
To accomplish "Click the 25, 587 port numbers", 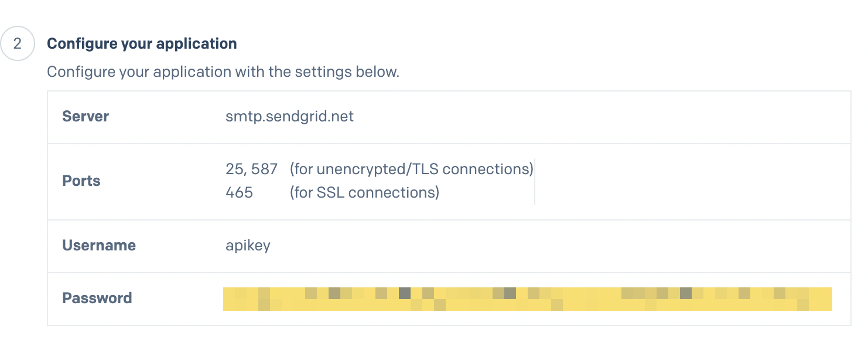I will pyautogui.click(x=251, y=169).
